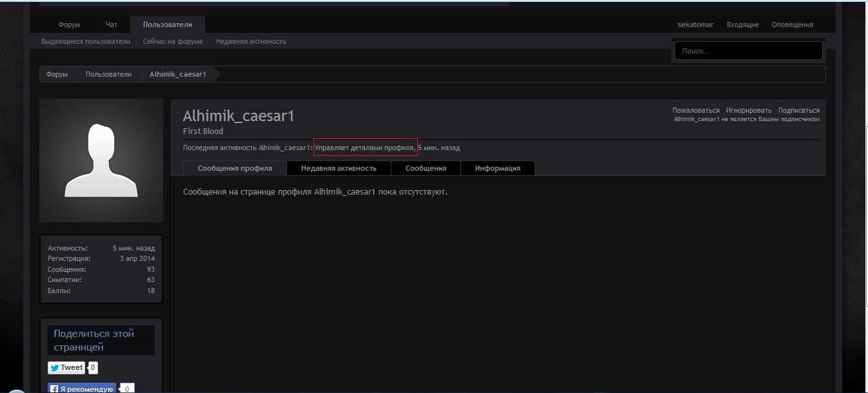868x393 pixels.
Task: Click 'Пожаловаться' to report the user
Action: (x=696, y=110)
